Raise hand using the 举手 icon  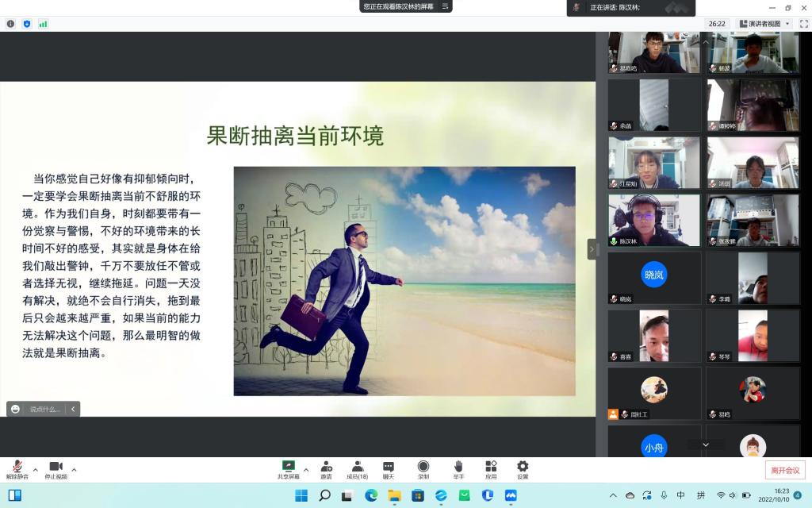[458, 468]
